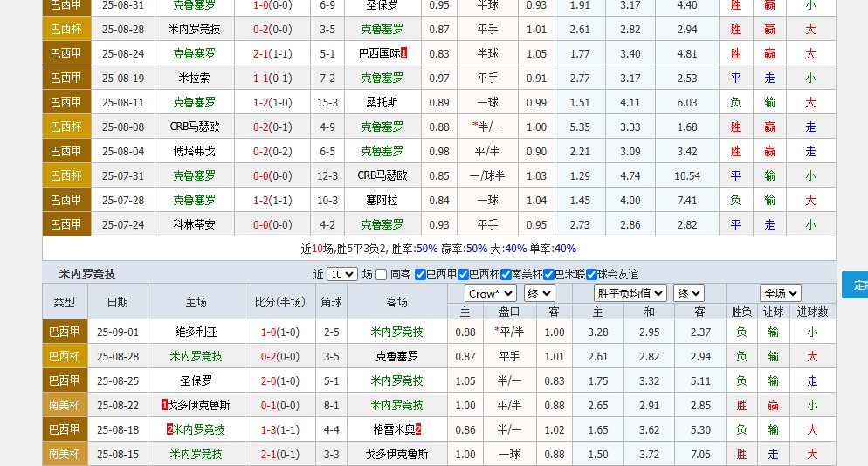Select the 博塔弗戈 home team link
868x466 pixels.
[195, 151]
